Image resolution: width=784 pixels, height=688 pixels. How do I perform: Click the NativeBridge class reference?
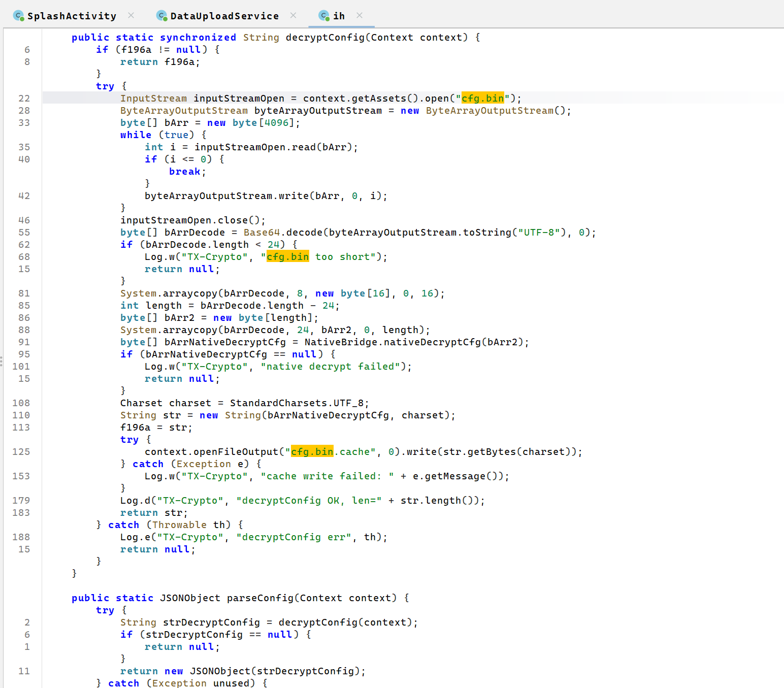[341, 342]
